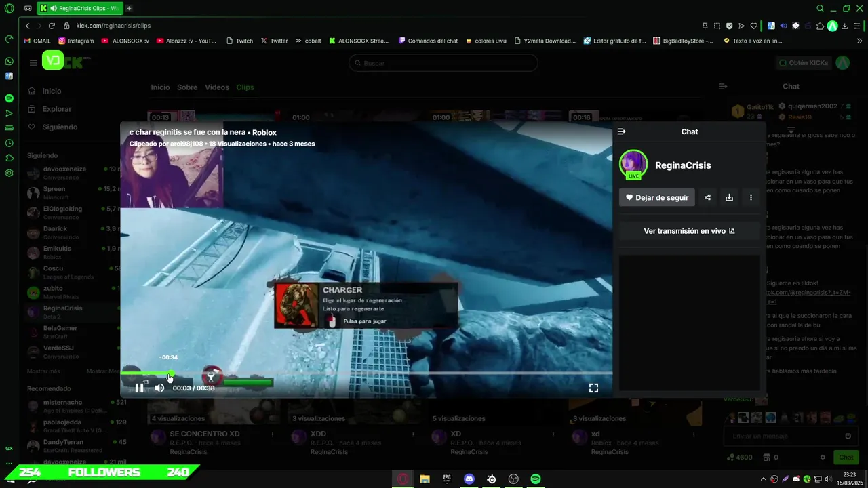Image resolution: width=868 pixels, height=488 pixels.
Task: Open GX Control speedometer icon in sidebar
Action: (9, 39)
